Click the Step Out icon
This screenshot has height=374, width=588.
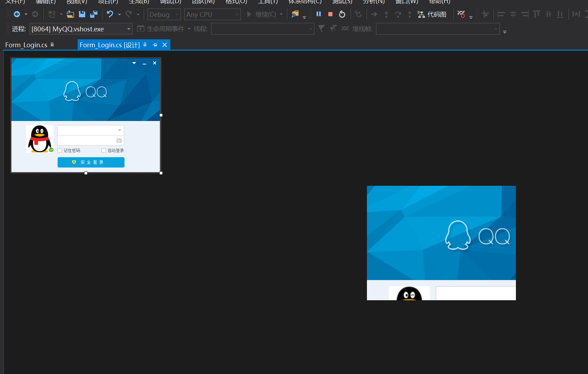410,14
